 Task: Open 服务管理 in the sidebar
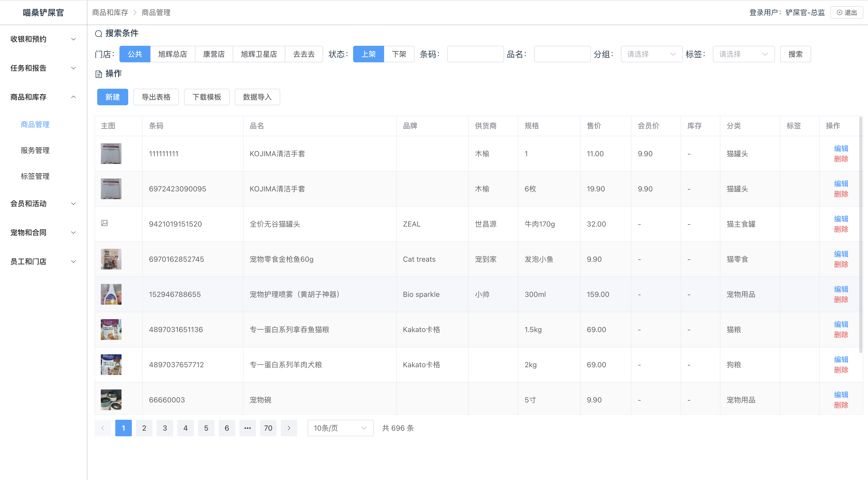[35, 150]
